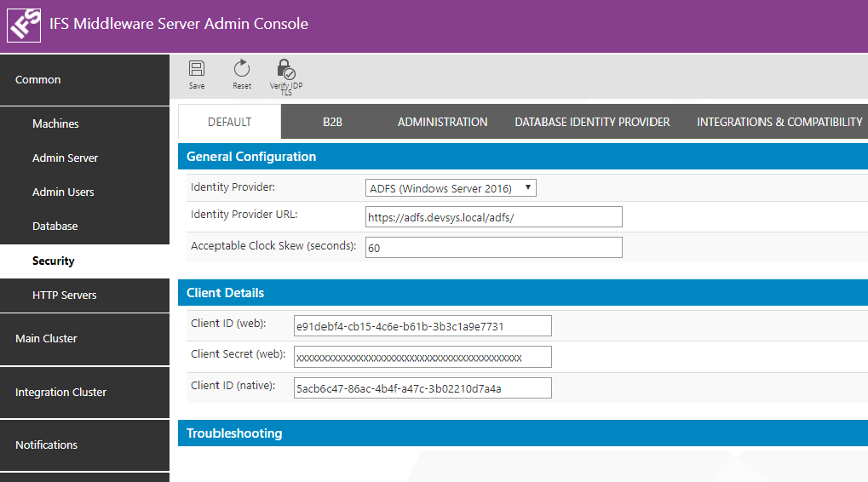Screen dimensions: 868x482
Task: Go to Admin Users page
Action: pos(63,192)
